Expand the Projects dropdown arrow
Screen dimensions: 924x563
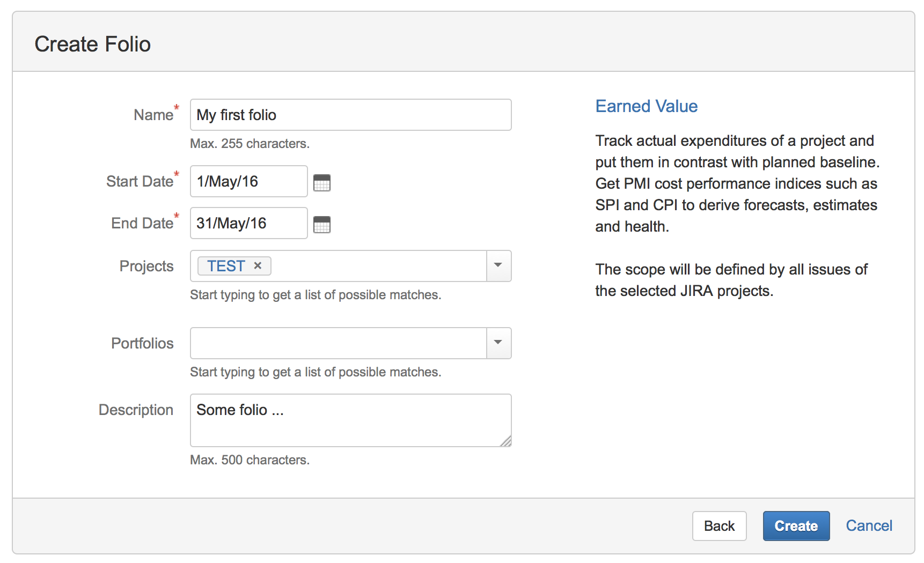(x=498, y=266)
